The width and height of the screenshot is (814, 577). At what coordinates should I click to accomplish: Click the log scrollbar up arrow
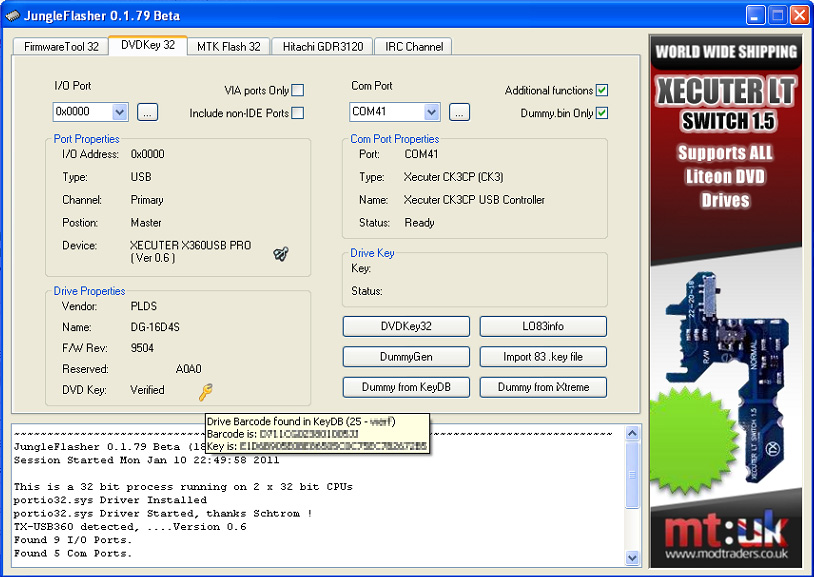pos(632,433)
